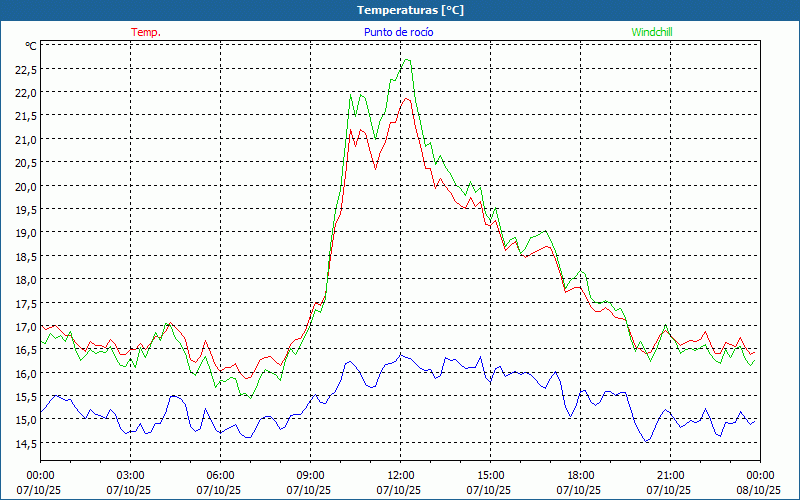The image size is (800, 500).
Task: Click the 18,5 y-axis tick label
Action: pos(25,256)
